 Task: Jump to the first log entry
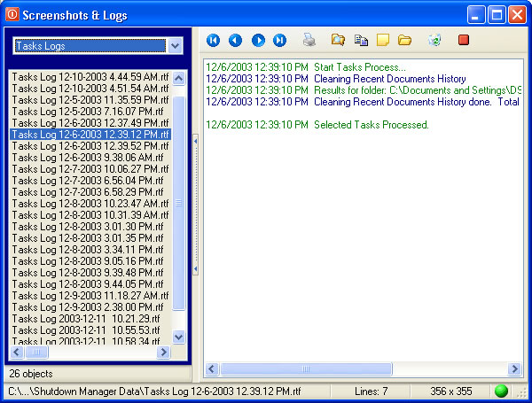coord(213,40)
